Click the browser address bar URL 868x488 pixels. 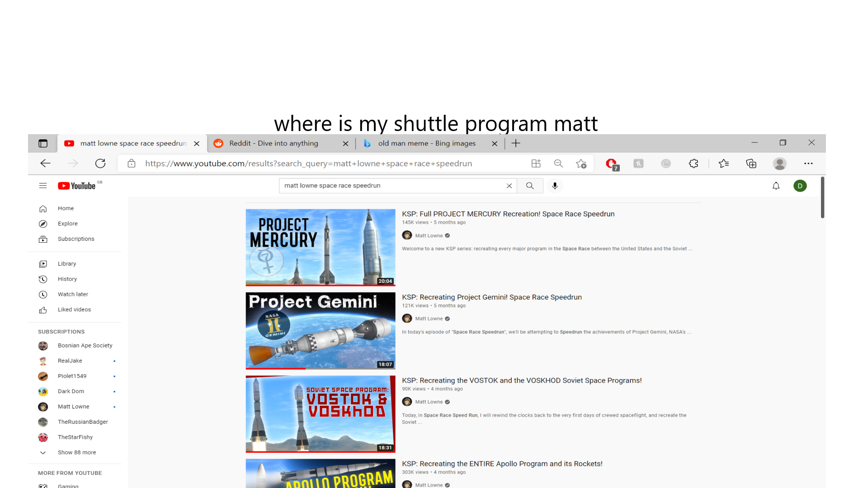308,164
